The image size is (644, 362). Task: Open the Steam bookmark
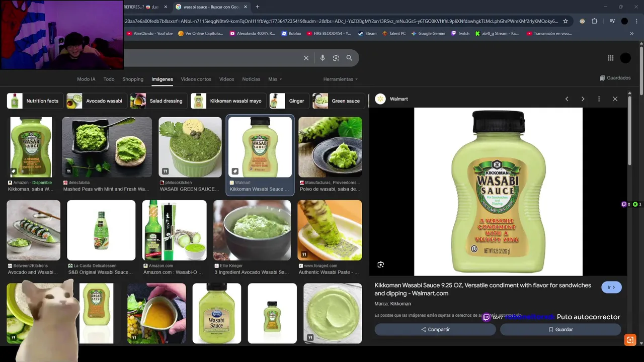(367, 34)
